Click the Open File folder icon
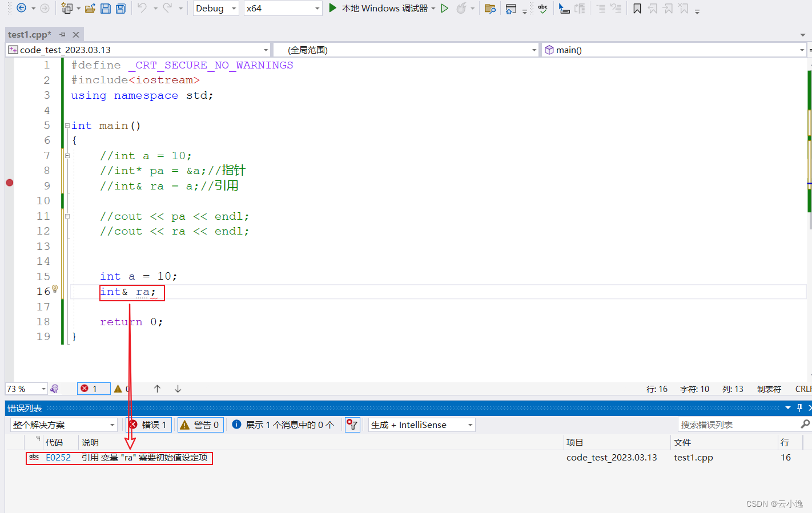 pyautogui.click(x=90, y=8)
